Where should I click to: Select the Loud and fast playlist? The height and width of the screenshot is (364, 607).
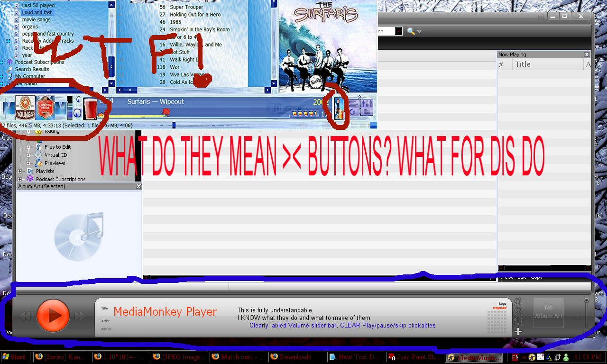37,12
